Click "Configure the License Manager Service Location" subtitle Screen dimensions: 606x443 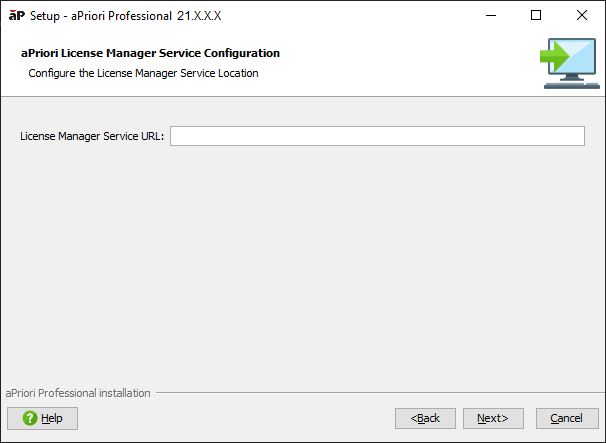(x=143, y=73)
